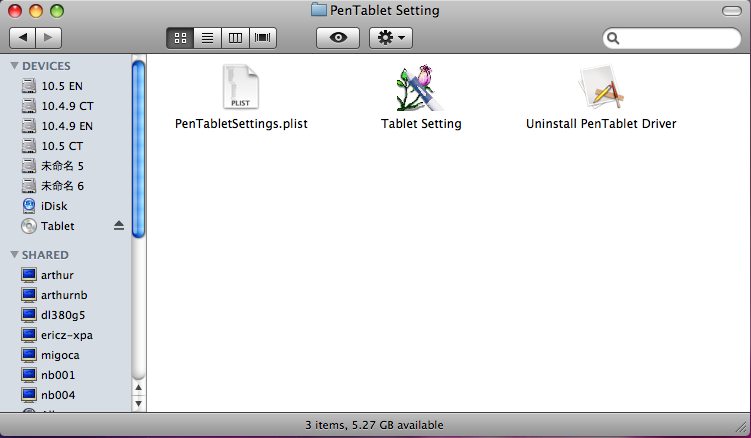Screen dimensions: 751x438
Task: Select the Tablet disc in sidebar
Action: click(57, 226)
